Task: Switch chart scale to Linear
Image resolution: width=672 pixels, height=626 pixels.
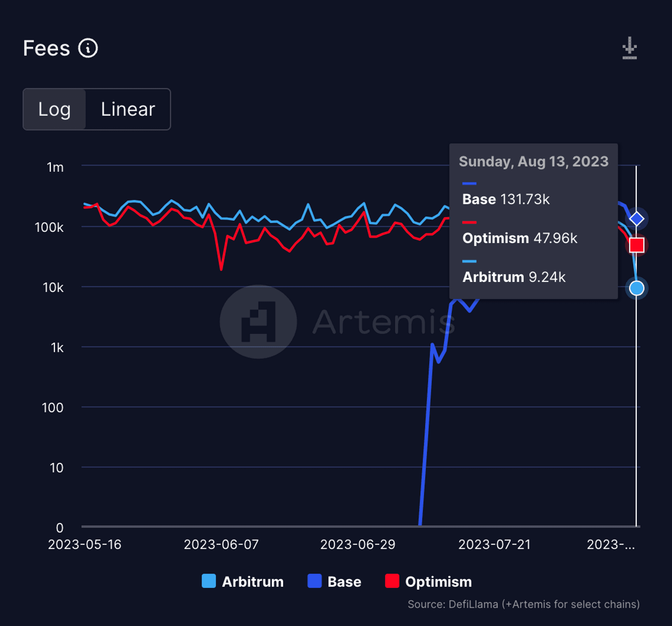Action: pos(128,109)
